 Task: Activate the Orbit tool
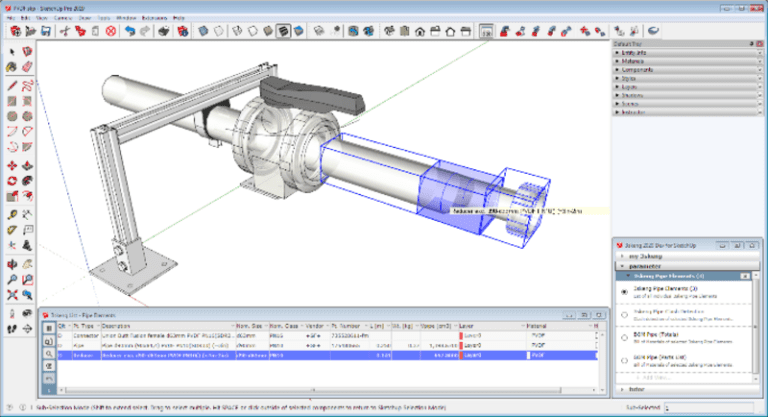[12, 265]
